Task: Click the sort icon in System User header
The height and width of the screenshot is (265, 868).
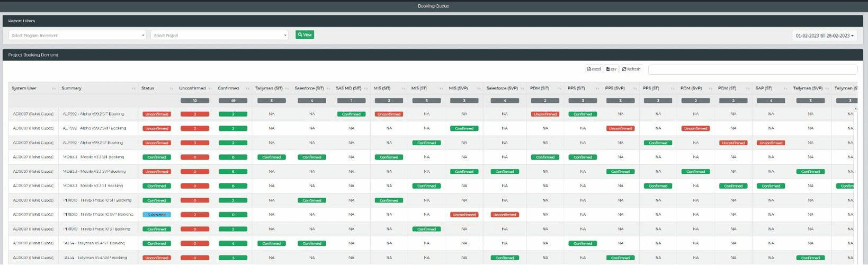Action: [54, 89]
